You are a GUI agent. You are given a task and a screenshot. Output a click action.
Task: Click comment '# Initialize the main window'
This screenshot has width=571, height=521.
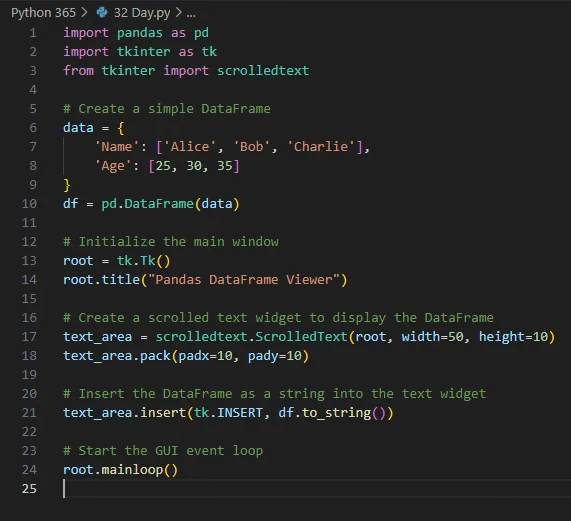(171, 241)
